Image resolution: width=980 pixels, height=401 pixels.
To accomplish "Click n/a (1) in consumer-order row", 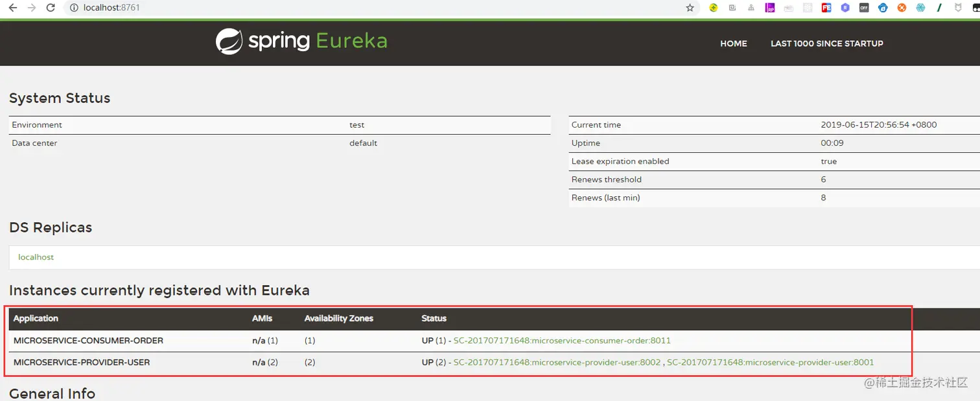I will [265, 340].
